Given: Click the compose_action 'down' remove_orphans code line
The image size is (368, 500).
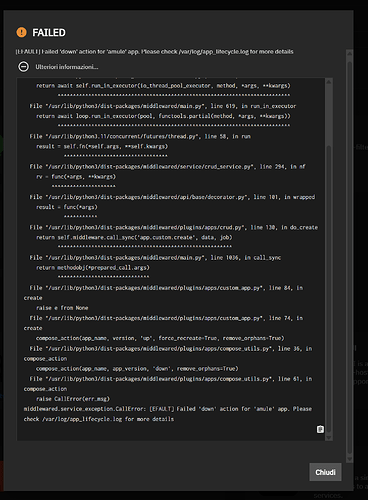Looking at the screenshot, I should tap(137, 368).
